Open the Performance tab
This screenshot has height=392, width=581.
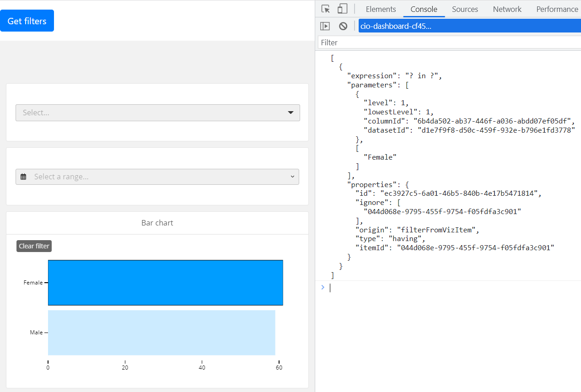pyautogui.click(x=557, y=9)
